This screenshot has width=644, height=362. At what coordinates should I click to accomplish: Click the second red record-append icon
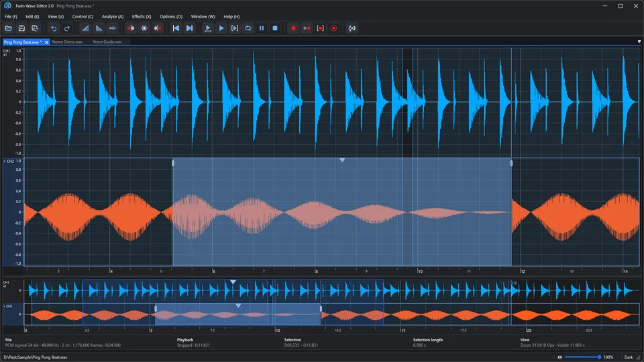307,28
